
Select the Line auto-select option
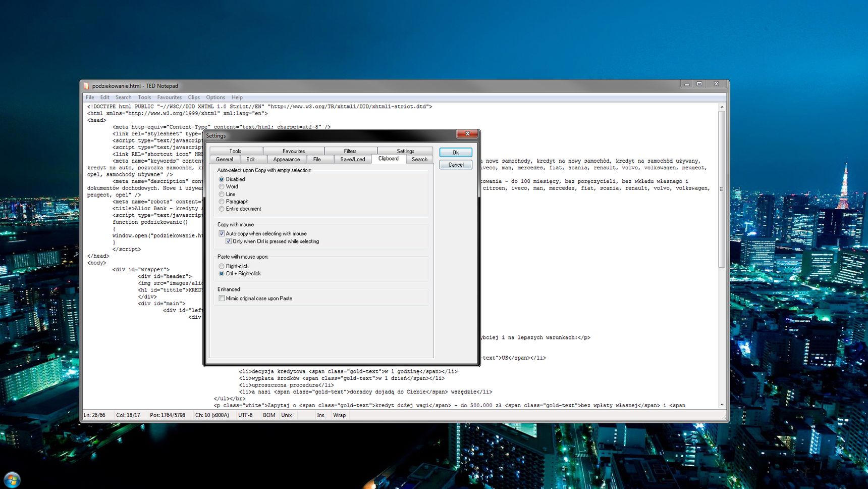(x=227, y=194)
